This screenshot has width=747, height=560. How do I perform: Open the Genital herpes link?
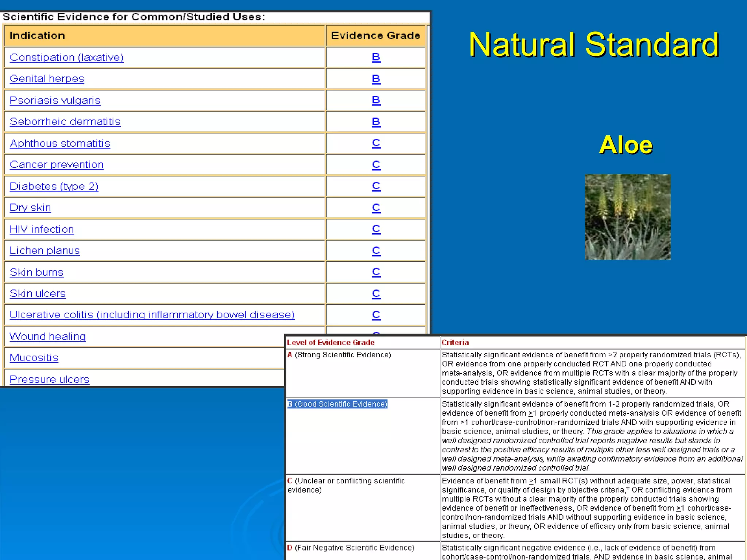(x=47, y=79)
